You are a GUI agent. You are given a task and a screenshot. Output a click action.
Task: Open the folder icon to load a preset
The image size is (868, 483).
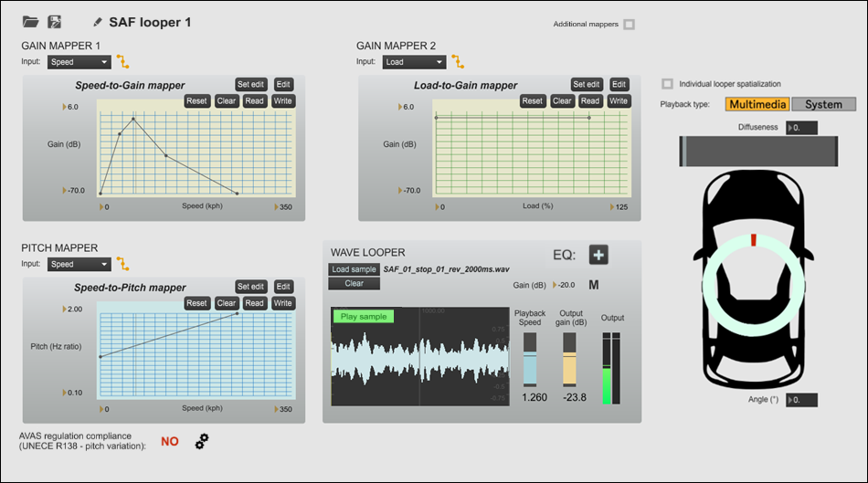(30, 22)
